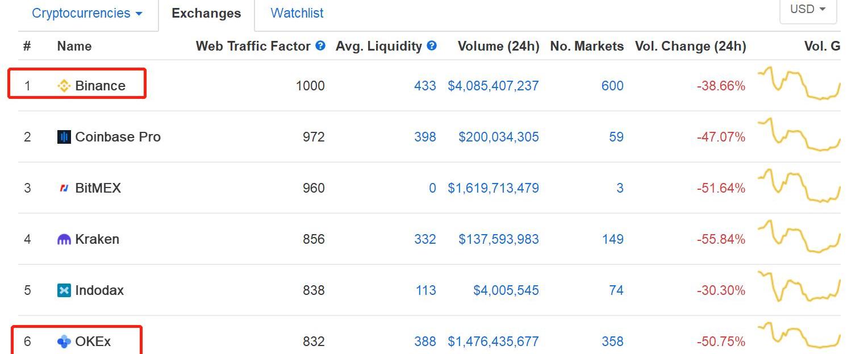Screen dimensions: 868x354
Task: Switch to the Watchlist tab
Action: click(297, 13)
